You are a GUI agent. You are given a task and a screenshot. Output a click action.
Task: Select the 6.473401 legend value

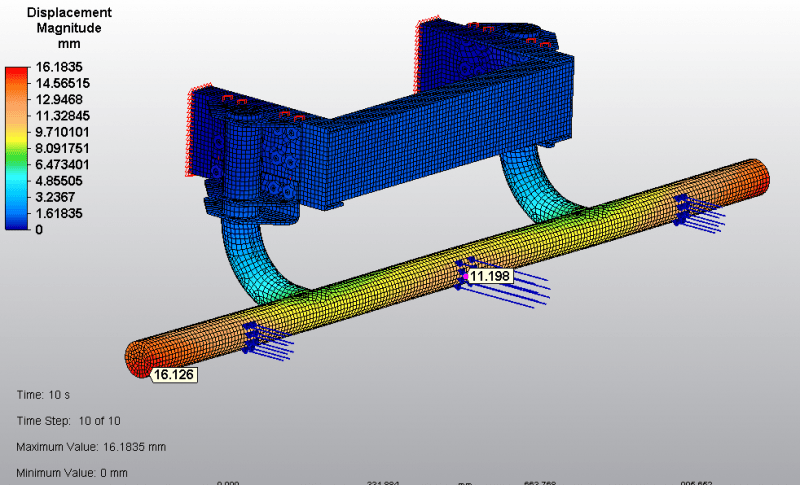coord(62,165)
